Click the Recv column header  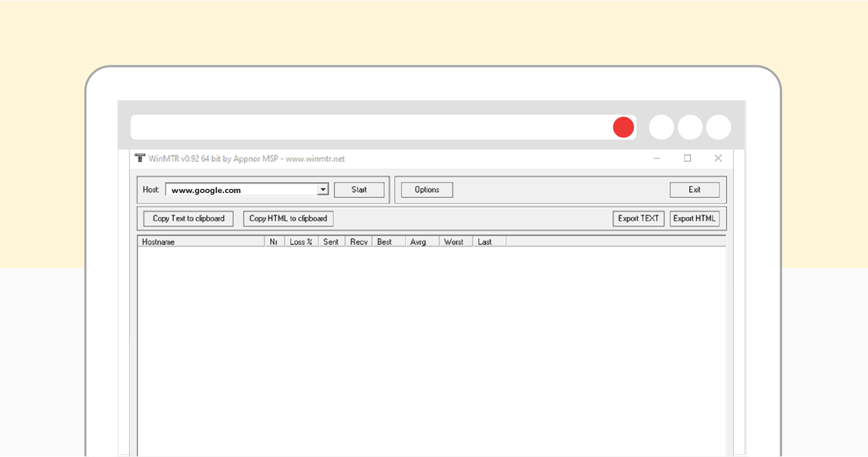pos(359,241)
